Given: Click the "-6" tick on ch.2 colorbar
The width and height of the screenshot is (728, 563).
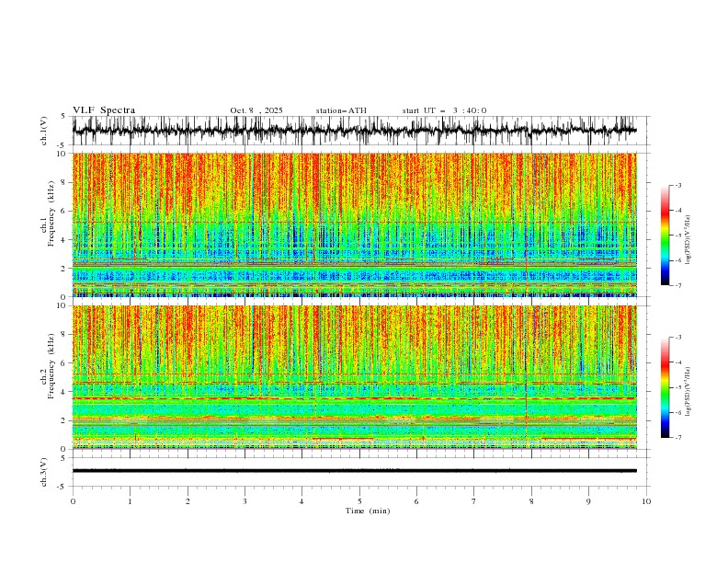Looking at the screenshot, I should pos(677,412).
